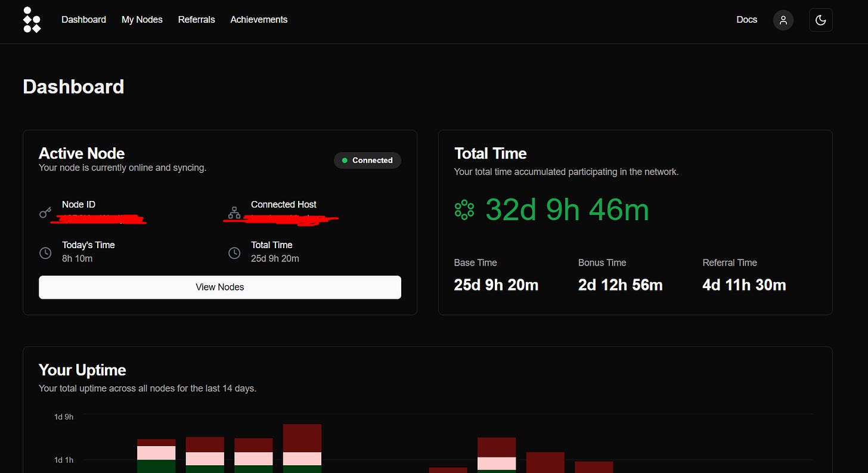The width and height of the screenshot is (868, 473).
Task: Open the user profile icon
Action: coord(783,20)
